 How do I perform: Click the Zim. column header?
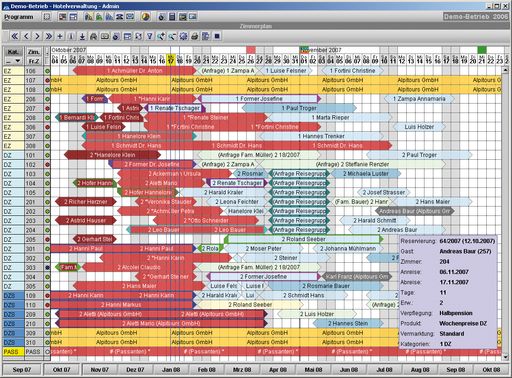point(33,52)
